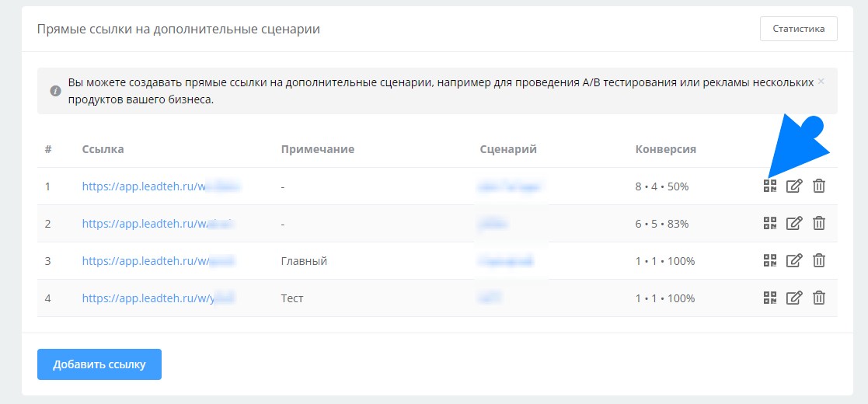Open QR code for link in row 1
Image resolution: width=868 pixels, height=404 pixels.
pos(770,186)
